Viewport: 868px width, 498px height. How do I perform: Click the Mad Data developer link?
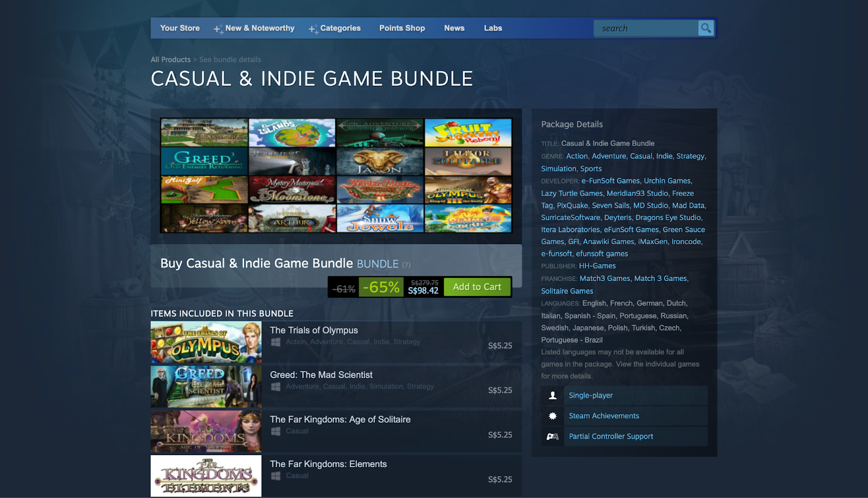pyautogui.click(x=688, y=206)
